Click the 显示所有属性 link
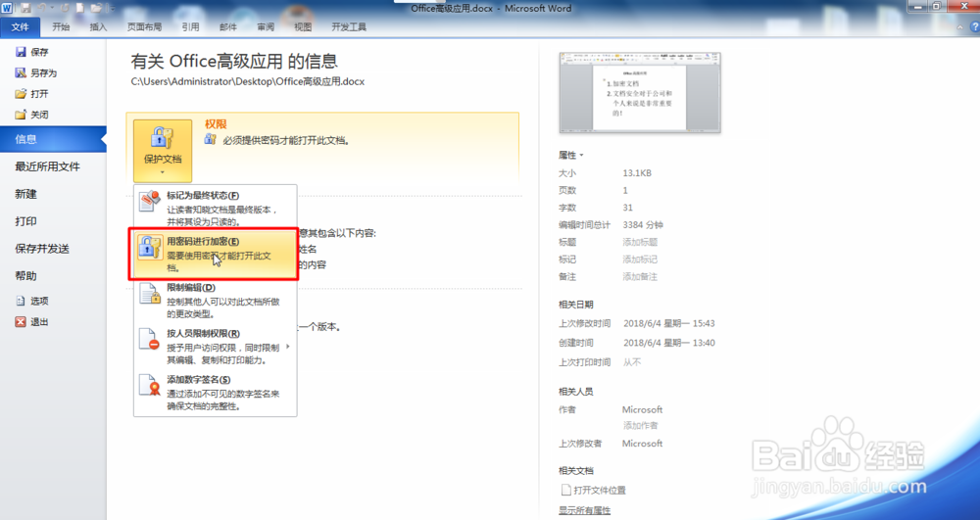The width and height of the screenshot is (980, 520). [x=584, y=510]
